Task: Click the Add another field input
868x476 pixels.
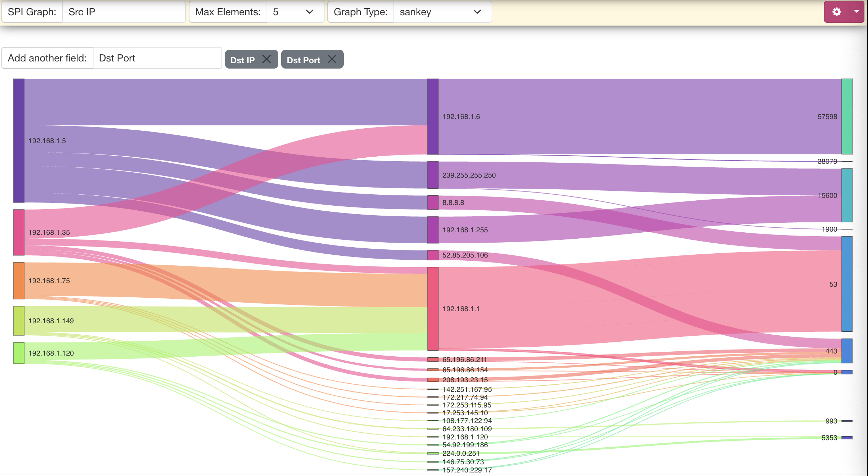Action: (157, 58)
